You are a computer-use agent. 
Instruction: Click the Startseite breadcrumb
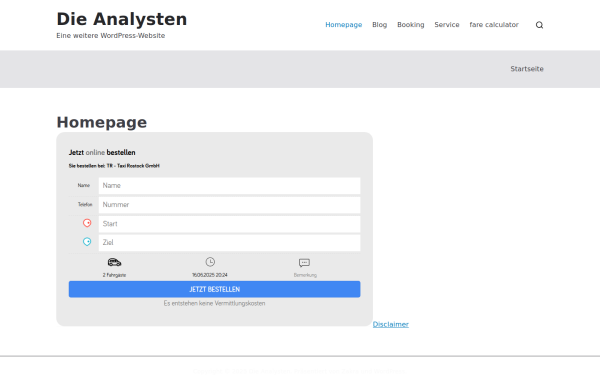527,69
